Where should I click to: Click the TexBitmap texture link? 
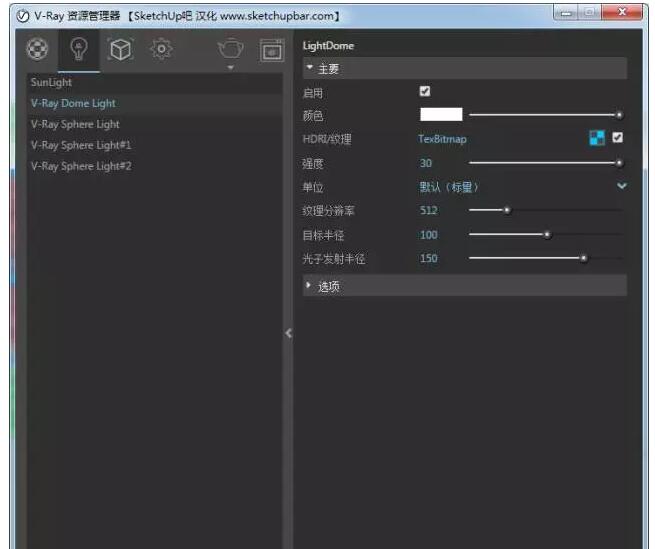(x=442, y=139)
